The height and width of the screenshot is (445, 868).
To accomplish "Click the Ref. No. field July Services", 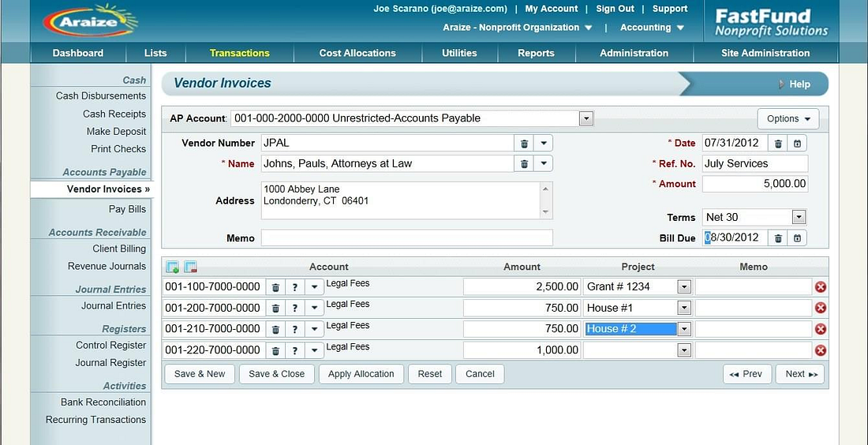I will click(x=755, y=164).
